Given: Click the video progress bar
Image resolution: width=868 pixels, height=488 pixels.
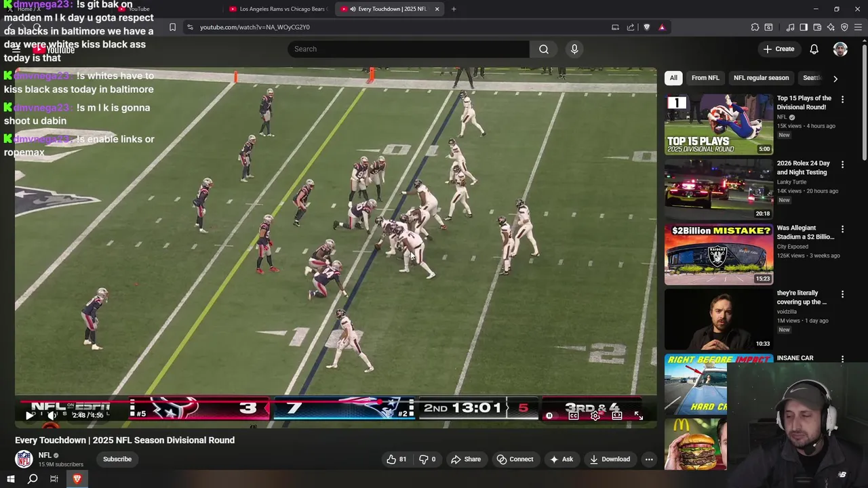Looking at the screenshot, I should pos(336,401).
